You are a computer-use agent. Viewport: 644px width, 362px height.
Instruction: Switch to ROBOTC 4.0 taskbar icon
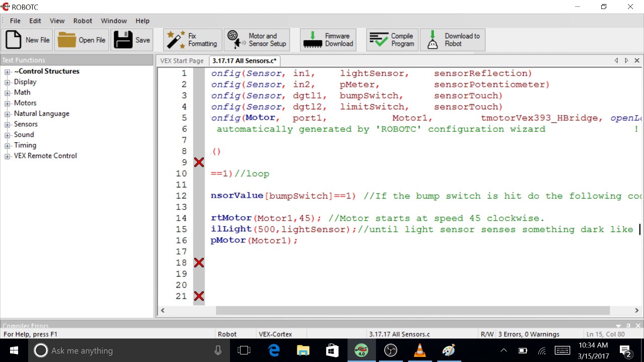pos(361,350)
